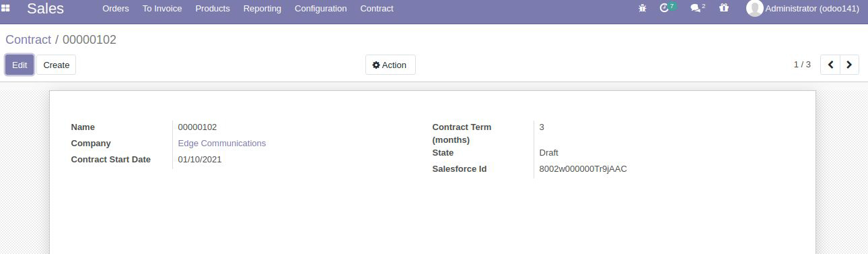Open the Edge Communications company link
This screenshot has height=254, width=868.
[222, 143]
